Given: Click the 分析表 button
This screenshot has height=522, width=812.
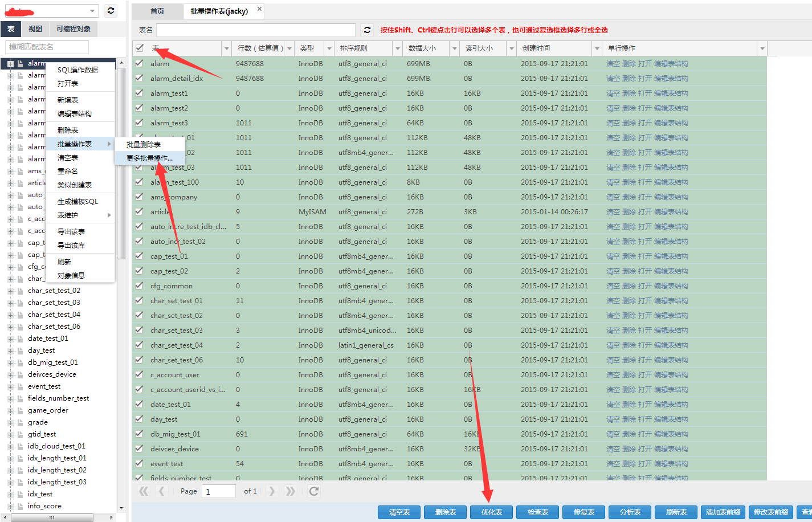Looking at the screenshot, I should point(630,512).
